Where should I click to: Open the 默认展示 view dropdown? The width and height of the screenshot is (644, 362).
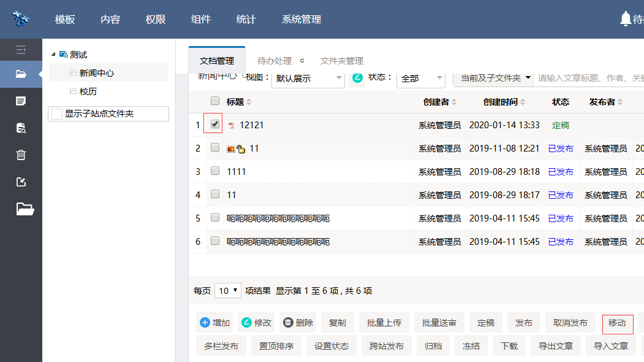click(x=308, y=79)
